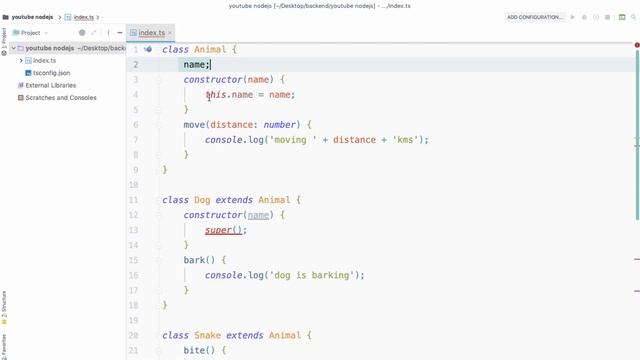Click 'console' on line 7
The width and height of the screenshot is (640, 360).
(224, 140)
